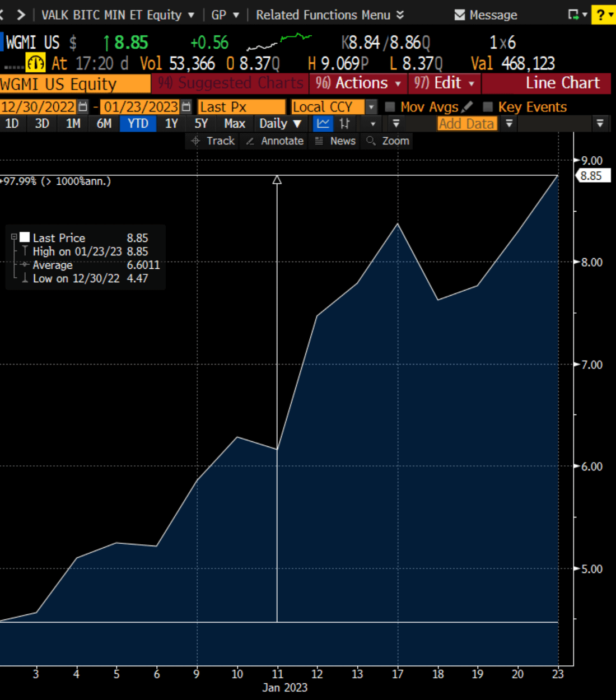Click the Add Data input field

point(468,124)
